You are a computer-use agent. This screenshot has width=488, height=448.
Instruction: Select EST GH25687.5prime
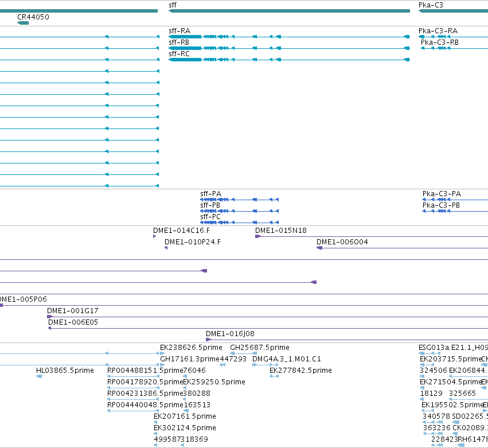[x=260, y=348]
